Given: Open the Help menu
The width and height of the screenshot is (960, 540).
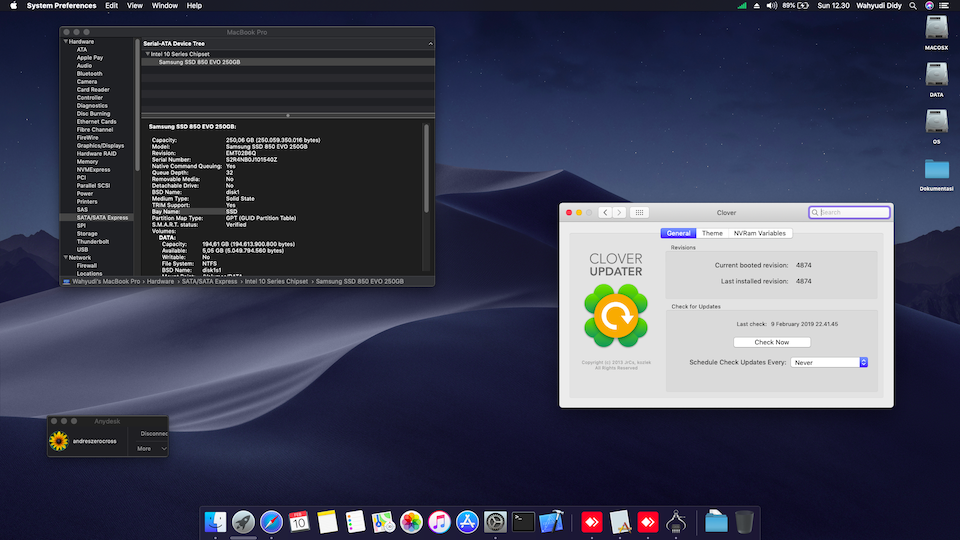Looking at the screenshot, I should (194, 6).
